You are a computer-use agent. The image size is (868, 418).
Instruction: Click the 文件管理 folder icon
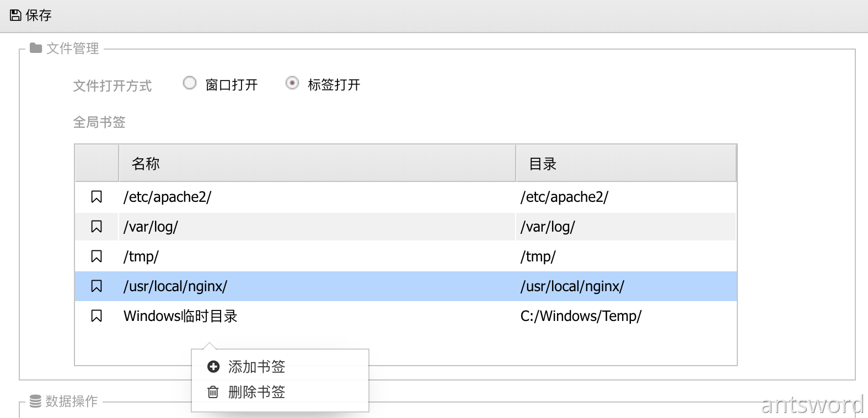point(36,48)
